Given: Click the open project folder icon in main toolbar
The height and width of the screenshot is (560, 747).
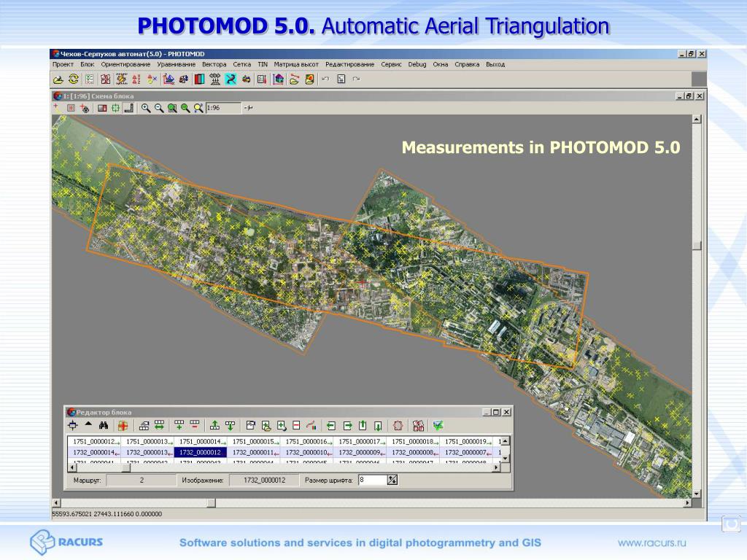Looking at the screenshot, I should 58,79.
